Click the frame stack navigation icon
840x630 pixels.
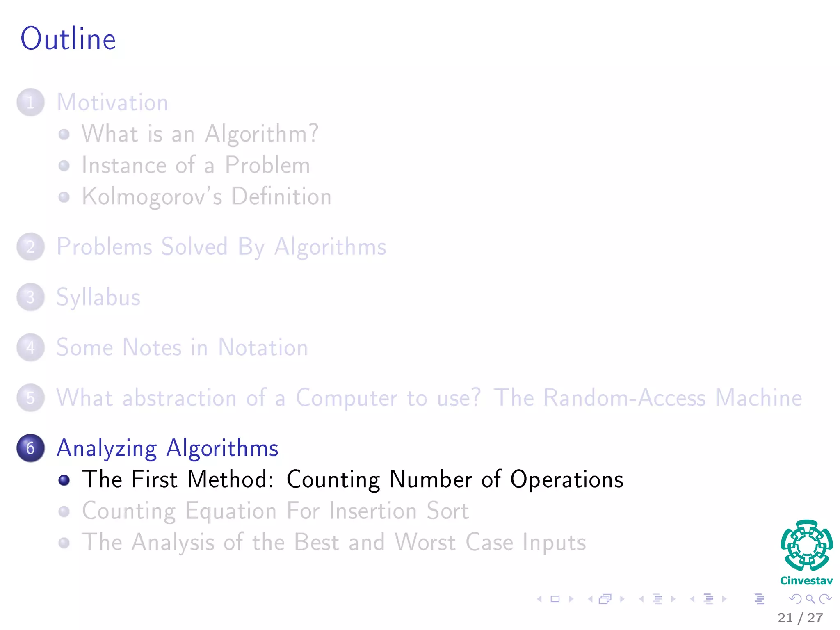click(x=605, y=599)
